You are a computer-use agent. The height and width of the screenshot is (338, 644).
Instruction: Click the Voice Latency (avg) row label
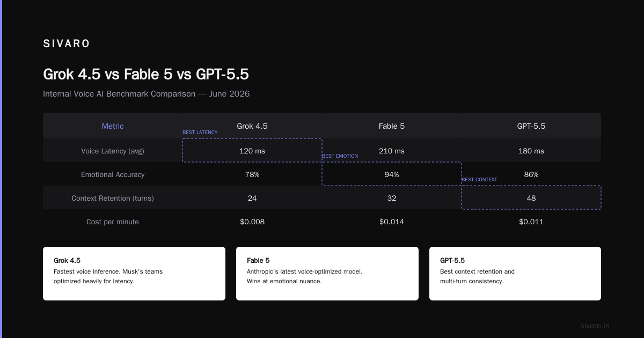pos(113,151)
